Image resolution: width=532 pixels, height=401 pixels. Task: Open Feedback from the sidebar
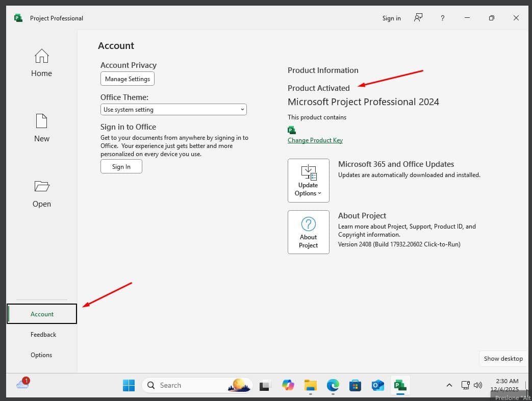(x=43, y=335)
